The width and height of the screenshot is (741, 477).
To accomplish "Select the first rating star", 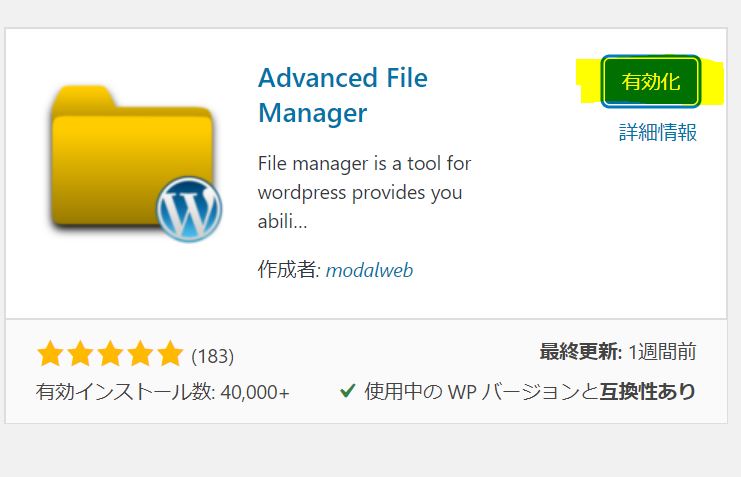I will (50, 354).
